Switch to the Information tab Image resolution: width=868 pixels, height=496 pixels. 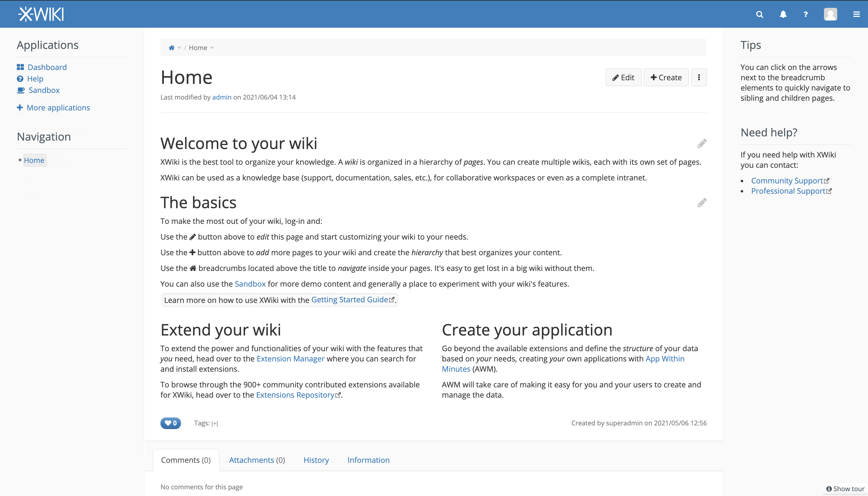369,460
